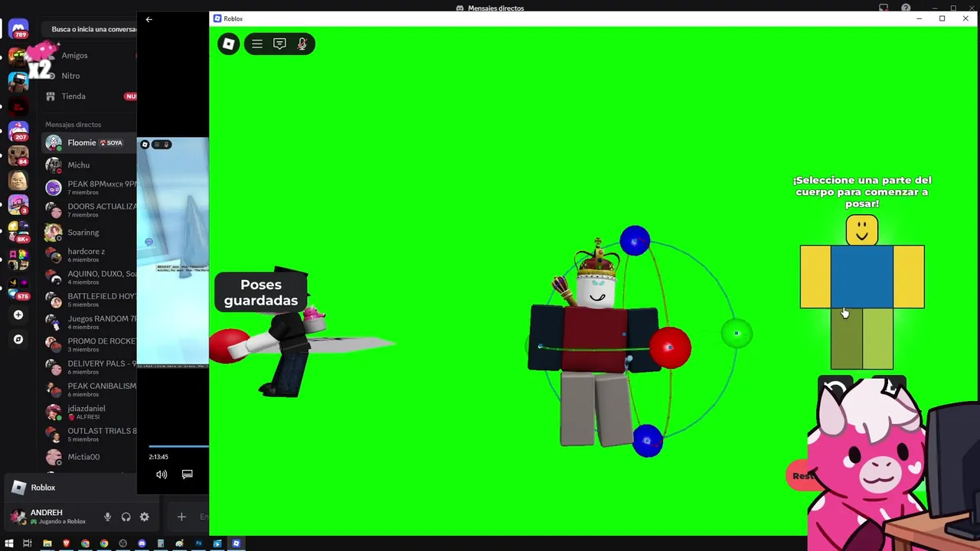Open the Amigos section in Discord
This screenshot has width=980, height=551.
[90, 55]
